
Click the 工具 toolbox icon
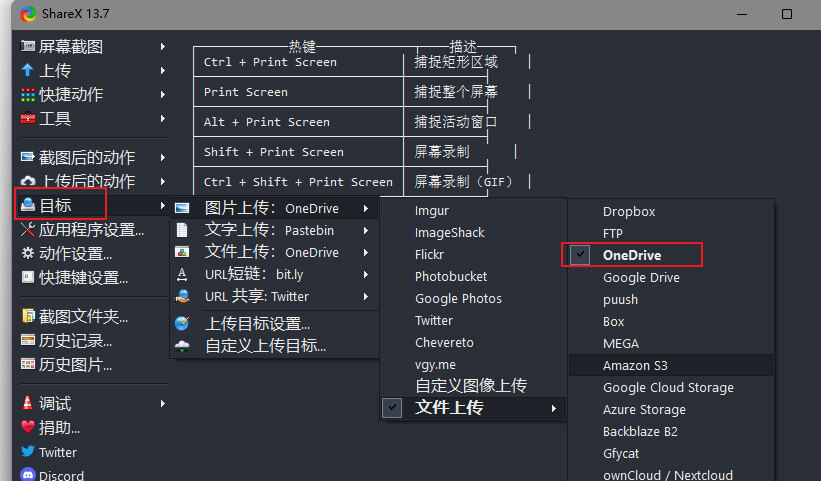pyautogui.click(x=28, y=118)
